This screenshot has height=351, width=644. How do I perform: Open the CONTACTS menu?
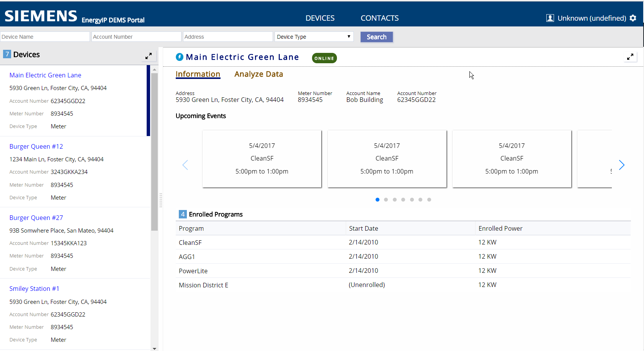coord(379,18)
